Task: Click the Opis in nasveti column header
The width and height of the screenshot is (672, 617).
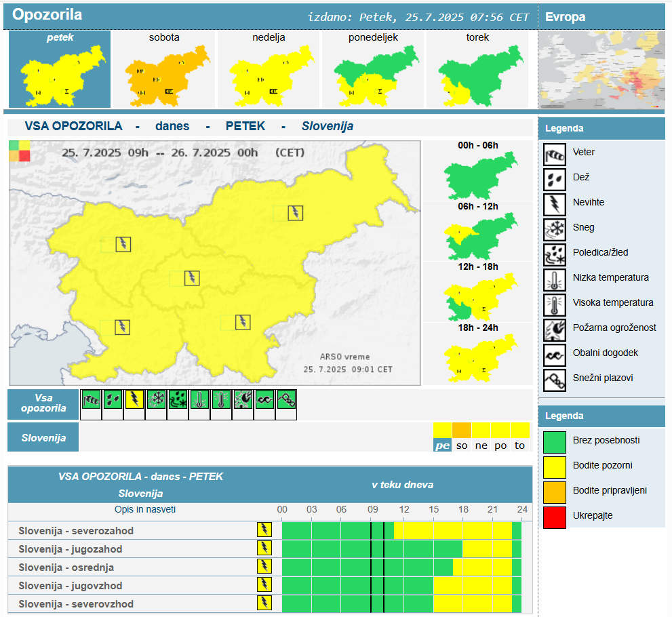Action: [145, 509]
